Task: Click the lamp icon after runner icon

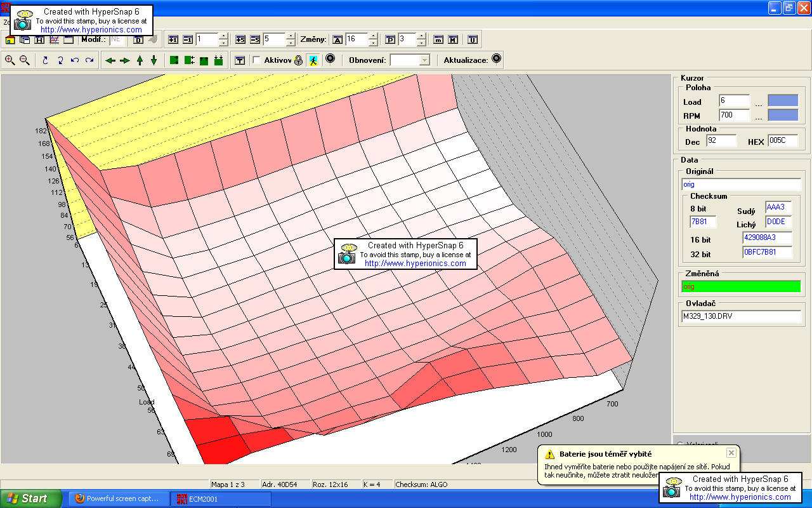Action: coord(330,59)
